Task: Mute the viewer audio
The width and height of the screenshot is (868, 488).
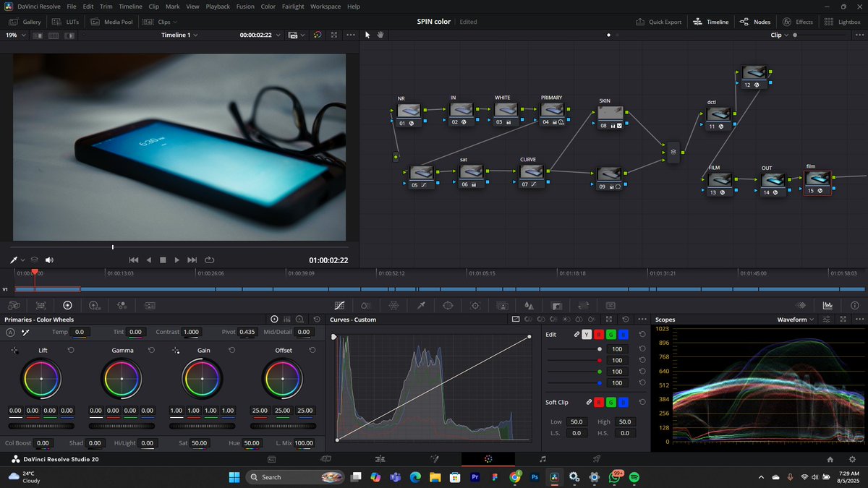Action: [x=49, y=260]
